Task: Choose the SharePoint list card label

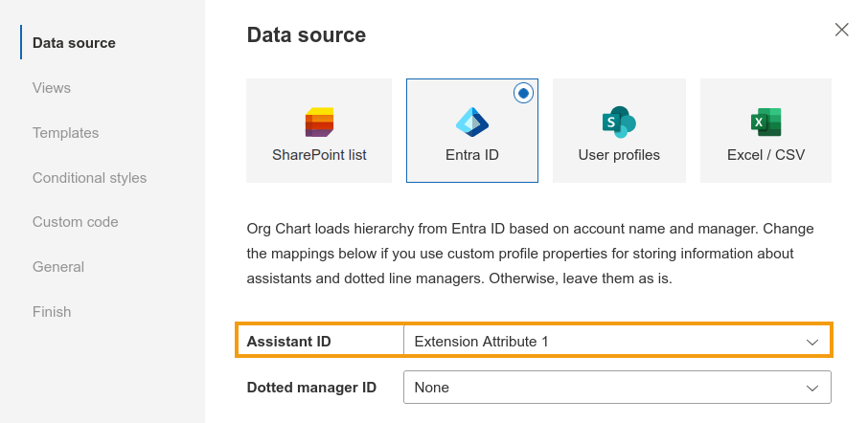Action: [319, 155]
